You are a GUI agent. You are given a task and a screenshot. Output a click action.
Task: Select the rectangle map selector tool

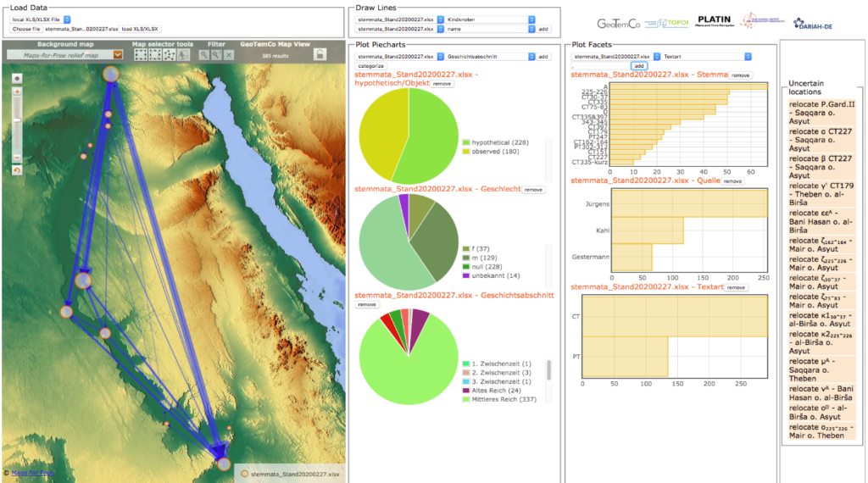(141, 55)
